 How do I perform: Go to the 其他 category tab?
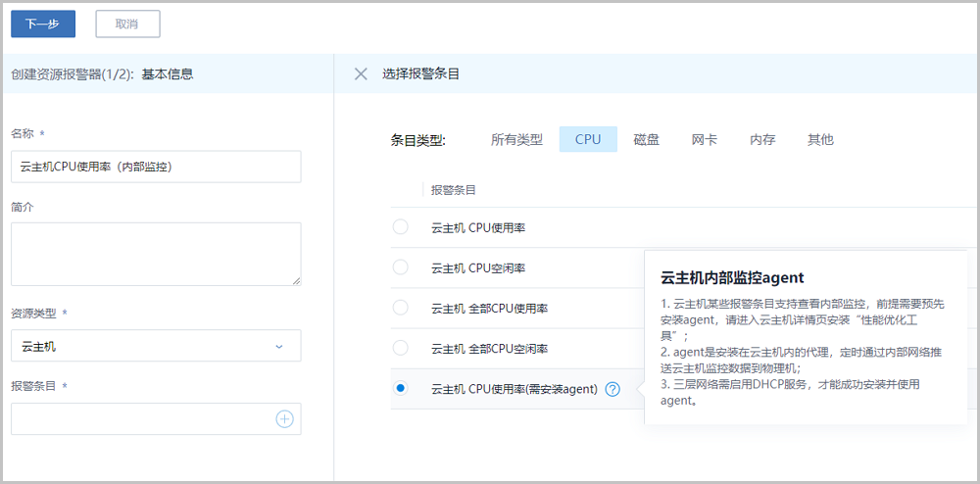pos(820,139)
